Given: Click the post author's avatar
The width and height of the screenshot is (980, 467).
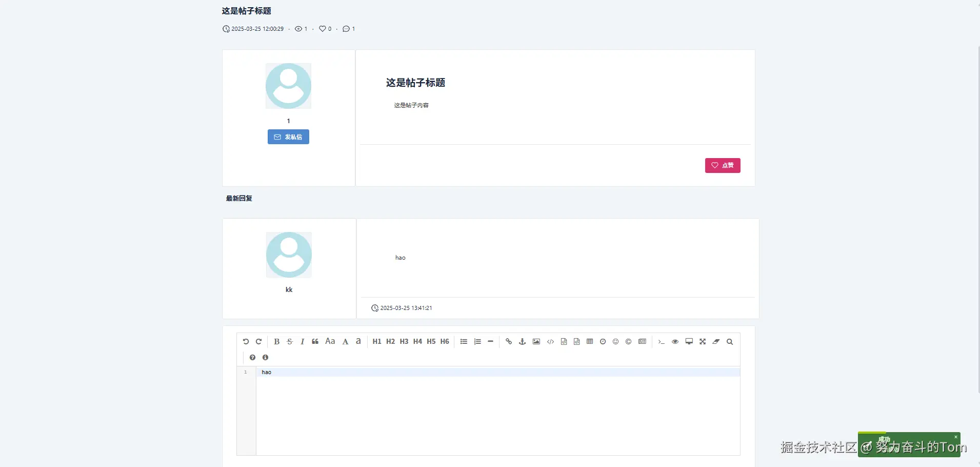Looking at the screenshot, I should (x=288, y=86).
